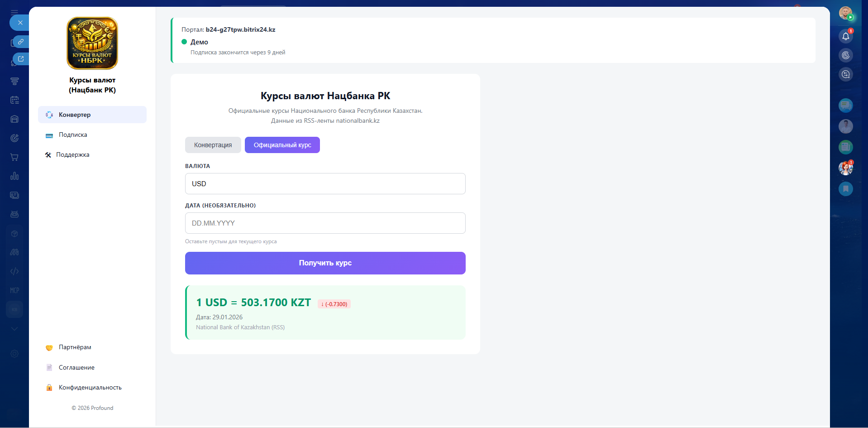The height and width of the screenshot is (428, 868).
Task: Open the red-haired assistant avatar chat
Action: [x=845, y=168]
